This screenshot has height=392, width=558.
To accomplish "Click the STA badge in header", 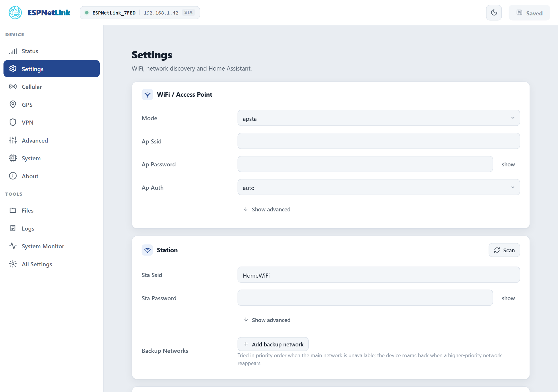I will coord(188,12).
